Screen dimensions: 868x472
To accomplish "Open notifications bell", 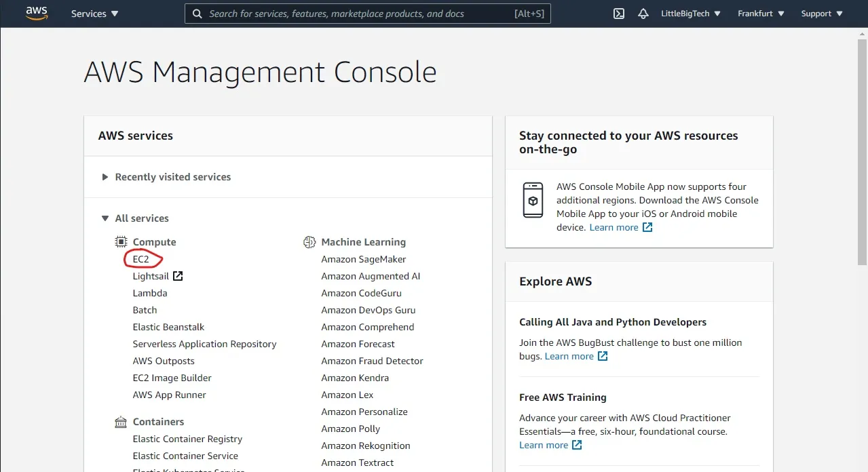I will [643, 14].
